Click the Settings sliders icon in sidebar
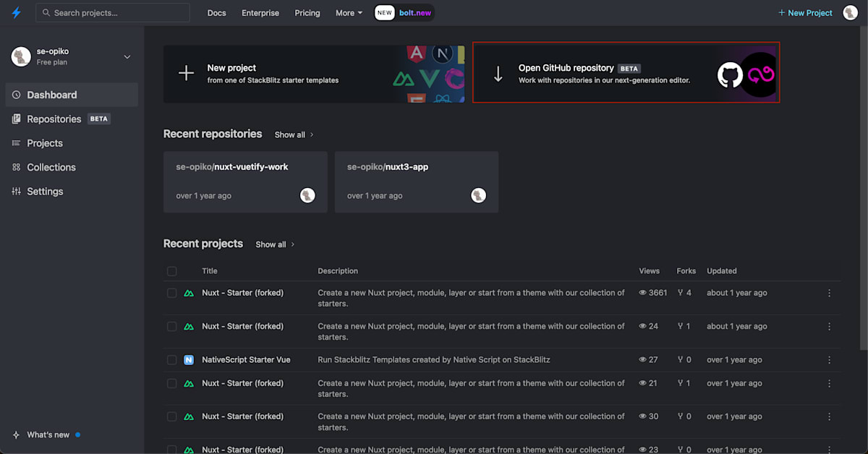This screenshot has width=868, height=454. point(16,192)
